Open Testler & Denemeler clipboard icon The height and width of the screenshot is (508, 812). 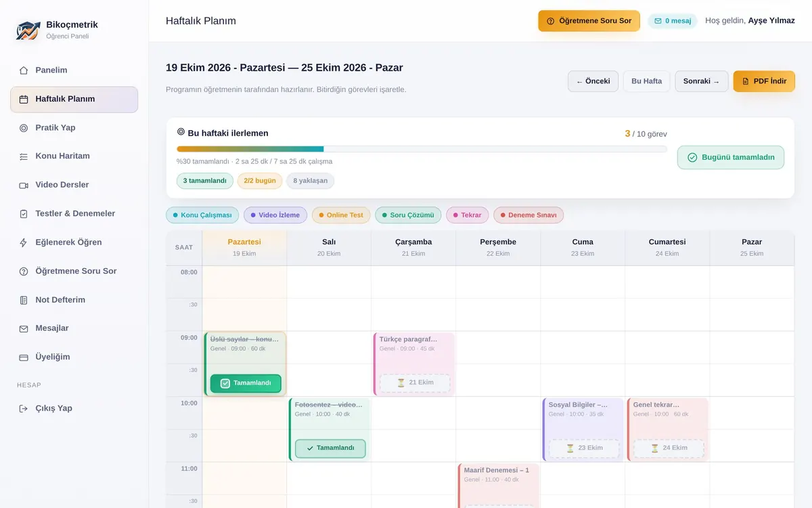coord(24,214)
